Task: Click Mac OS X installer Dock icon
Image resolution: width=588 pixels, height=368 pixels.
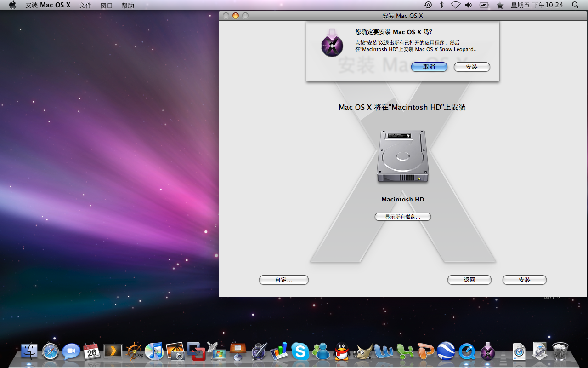Action: pyautogui.click(x=488, y=351)
